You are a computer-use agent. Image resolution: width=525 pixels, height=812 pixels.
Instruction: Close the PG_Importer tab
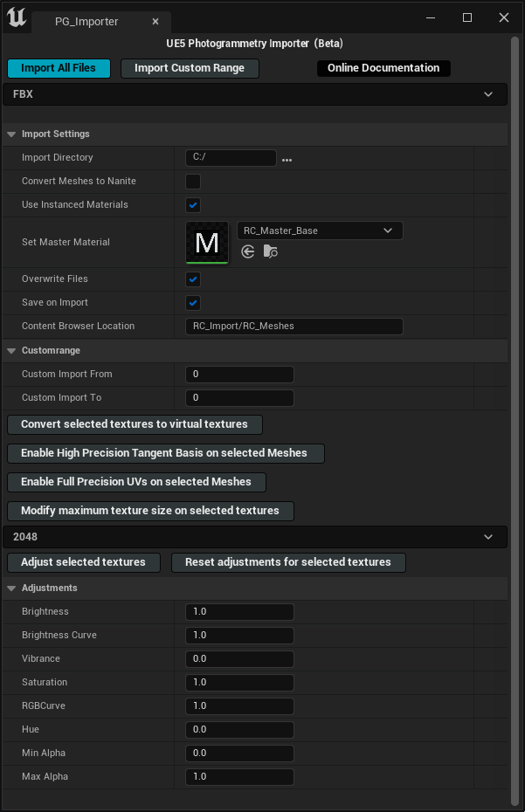(155, 22)
